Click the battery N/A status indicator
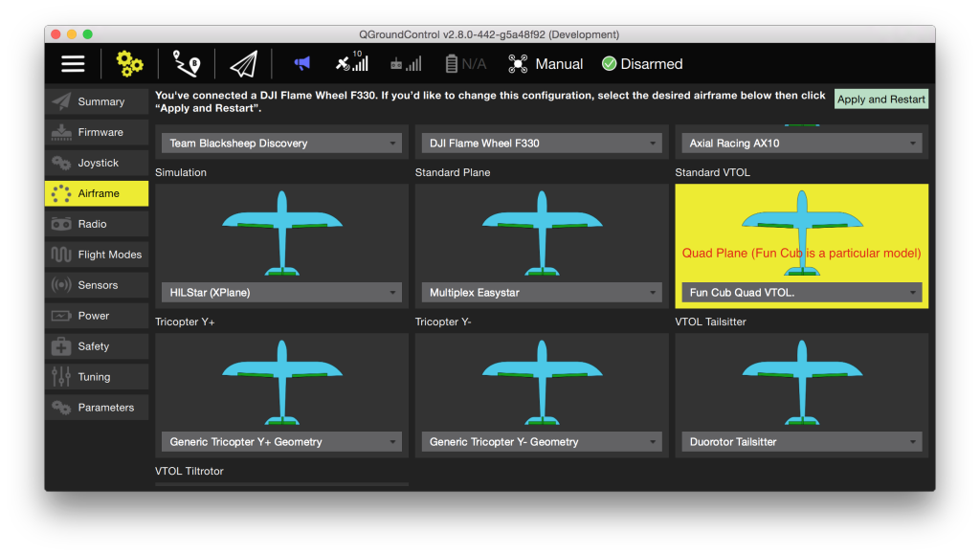 coord(463,63)
